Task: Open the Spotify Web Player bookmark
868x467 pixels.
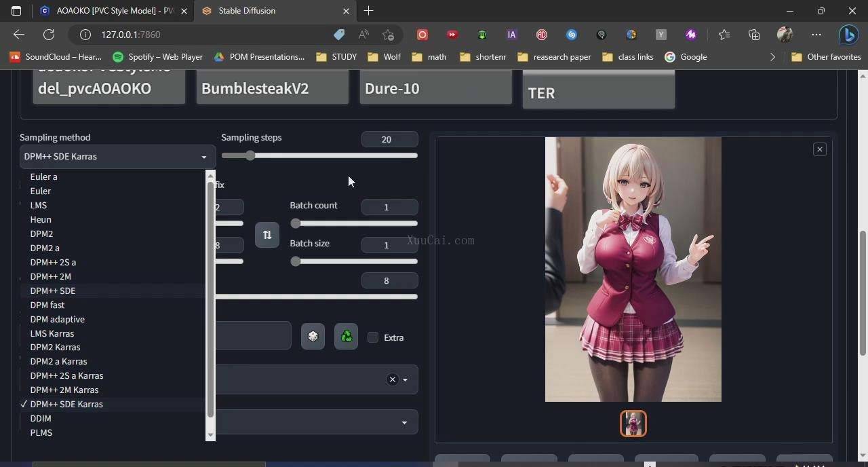Action: tap(158, 57)
